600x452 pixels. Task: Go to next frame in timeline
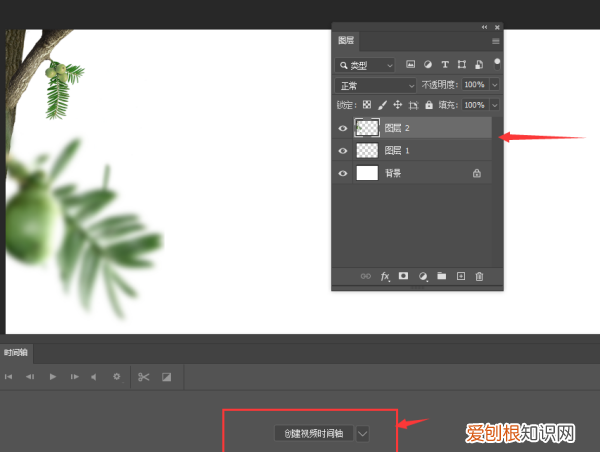75,377
